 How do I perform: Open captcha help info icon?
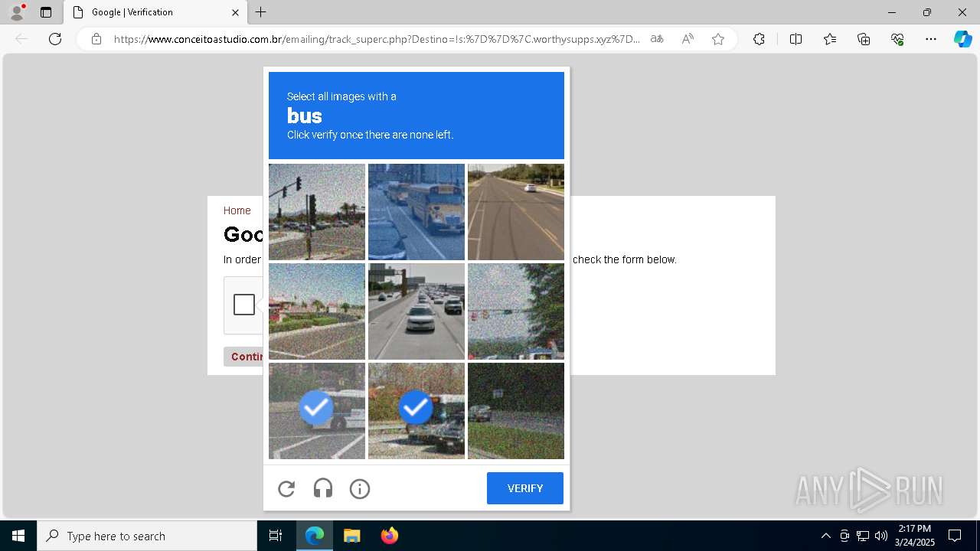point(360,489)
